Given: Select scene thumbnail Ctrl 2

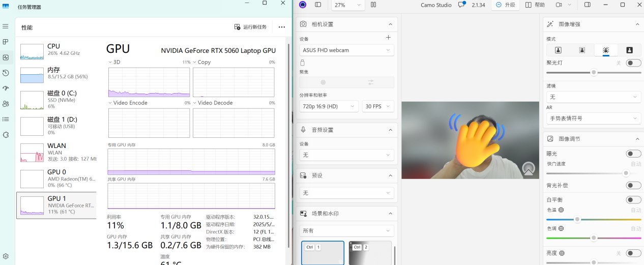Looking at the screenshot, I should pos(370,253).
